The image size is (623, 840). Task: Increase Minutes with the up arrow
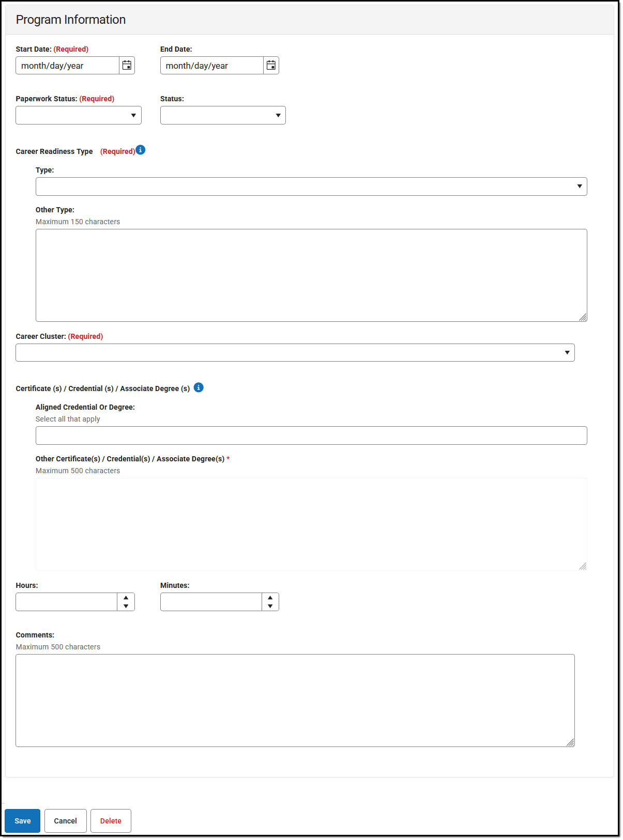click(270, 598)
